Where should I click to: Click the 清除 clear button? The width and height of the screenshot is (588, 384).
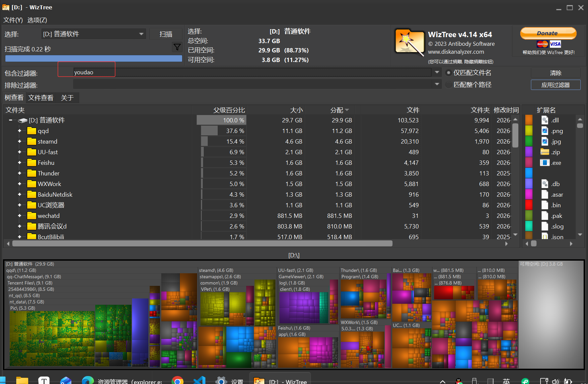coord(556,73)
